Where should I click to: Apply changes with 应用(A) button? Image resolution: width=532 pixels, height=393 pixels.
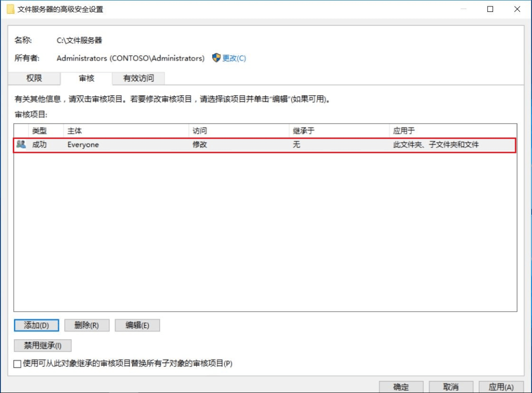501,387
